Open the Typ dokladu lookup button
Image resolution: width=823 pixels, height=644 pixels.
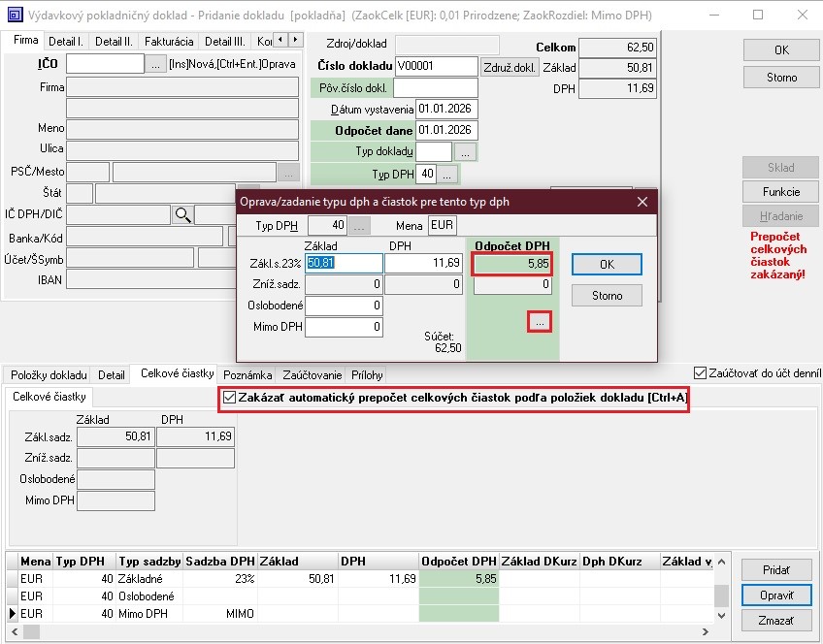[466, 152]
